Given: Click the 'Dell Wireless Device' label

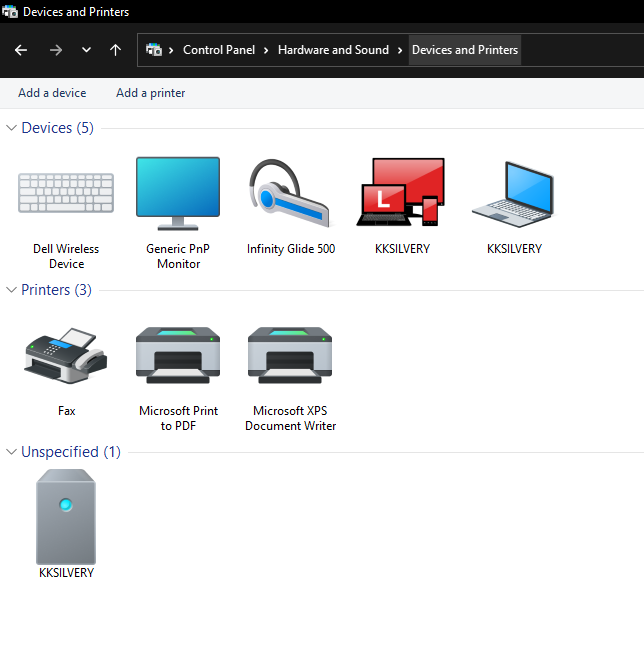Looking at the screenshot, I should click(66, 256).
